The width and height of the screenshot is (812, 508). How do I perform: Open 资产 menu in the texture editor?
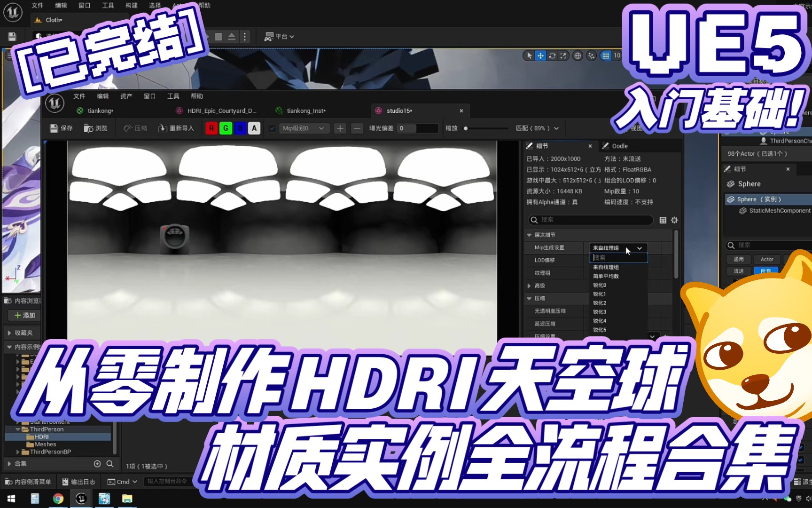pyautogui.click(x=126, y=96)
